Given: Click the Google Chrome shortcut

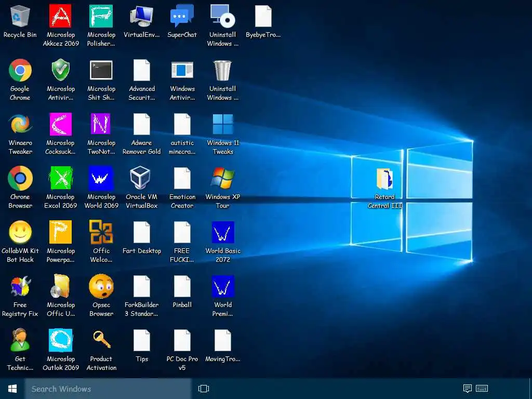Looking at the screenshot, I should coord(20,70).
